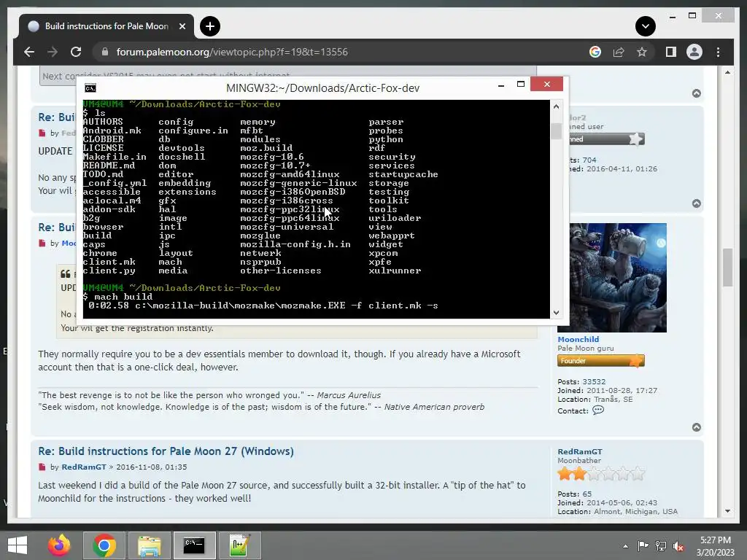747x560 pixels.
Task: Jump to top via arrow icon below Moonchild's post
Action: 697,427
